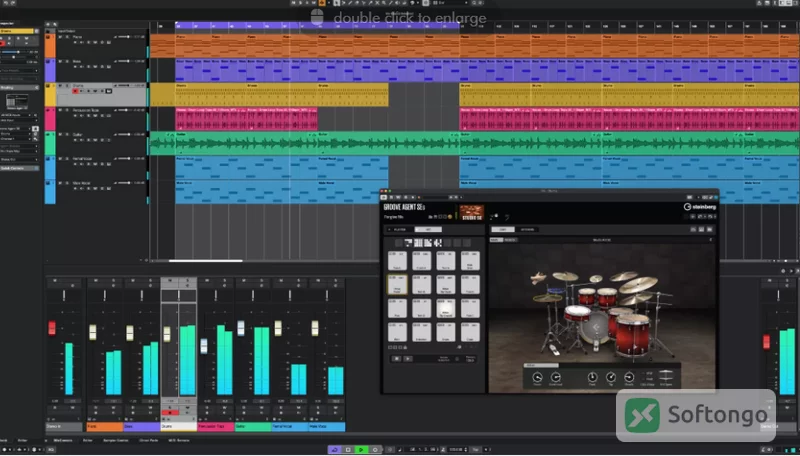The image size is (800, 456).
Task: Click the Groove Agent thumbnail in Inspector
Action: pos(17,100)
